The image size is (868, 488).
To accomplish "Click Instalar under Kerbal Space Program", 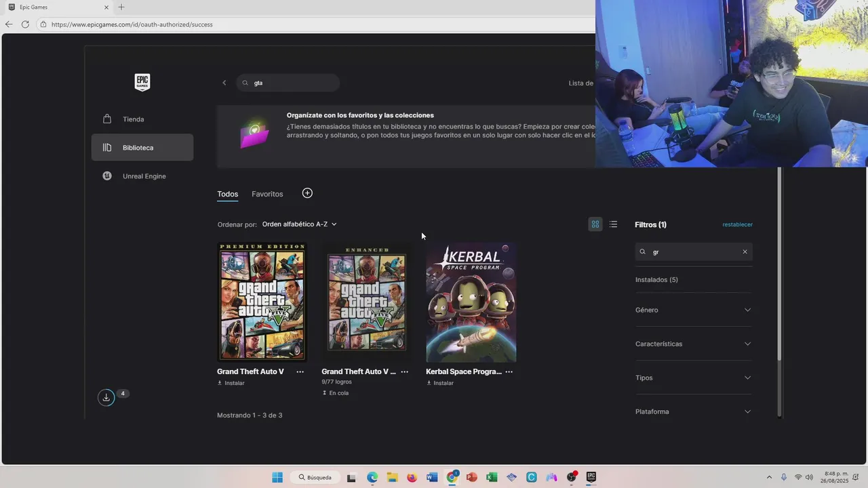I will 440,383.
